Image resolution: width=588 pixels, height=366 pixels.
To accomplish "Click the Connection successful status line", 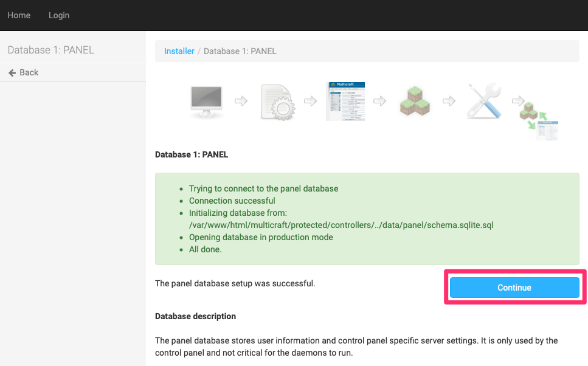I will pyautogui.click(x=232, y=201).
